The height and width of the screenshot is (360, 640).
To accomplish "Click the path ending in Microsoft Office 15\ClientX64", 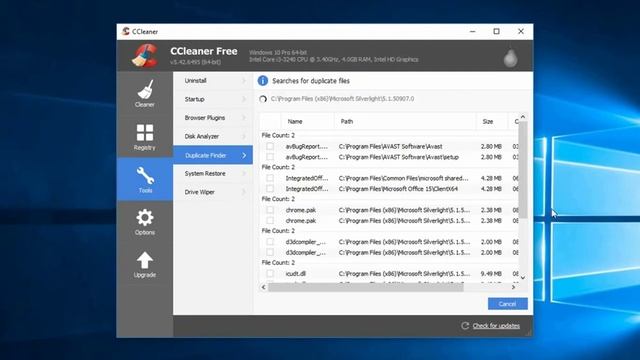I will tap(398, 189).
